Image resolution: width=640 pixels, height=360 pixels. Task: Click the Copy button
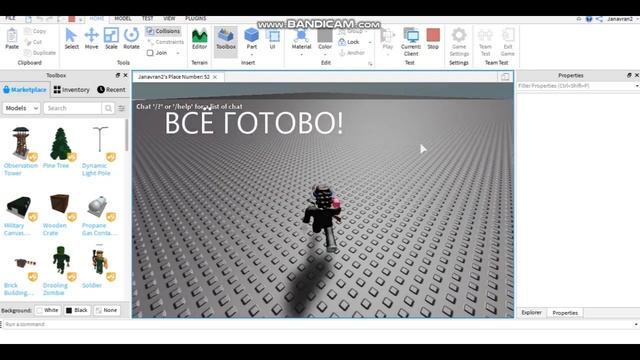(35, 31)
